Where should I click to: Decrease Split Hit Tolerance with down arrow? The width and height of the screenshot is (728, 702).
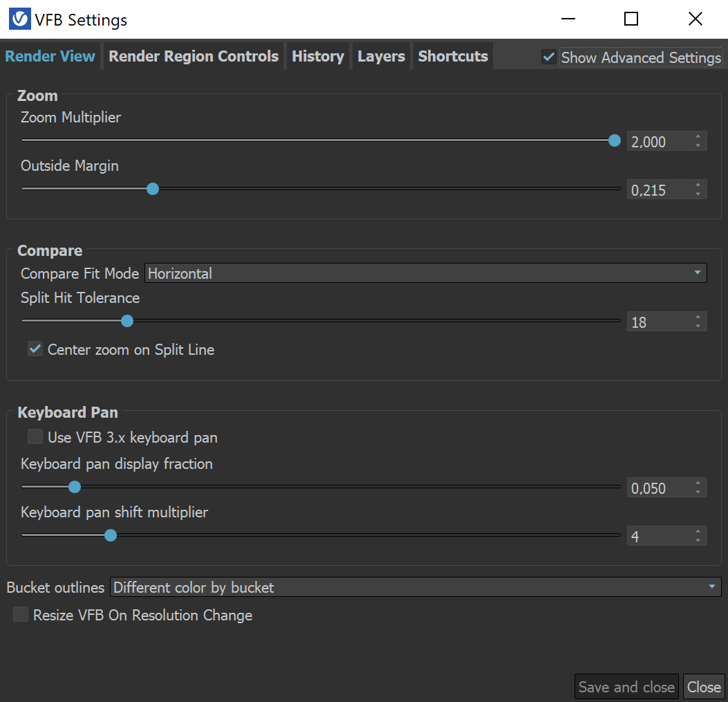click(698, 326)
